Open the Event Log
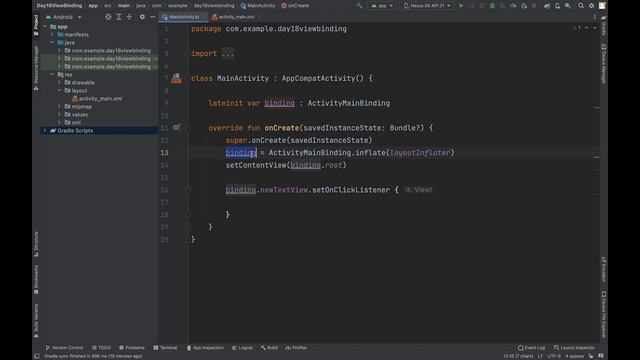The height and width of the screenshot is (360, 640). pos(531,348)
